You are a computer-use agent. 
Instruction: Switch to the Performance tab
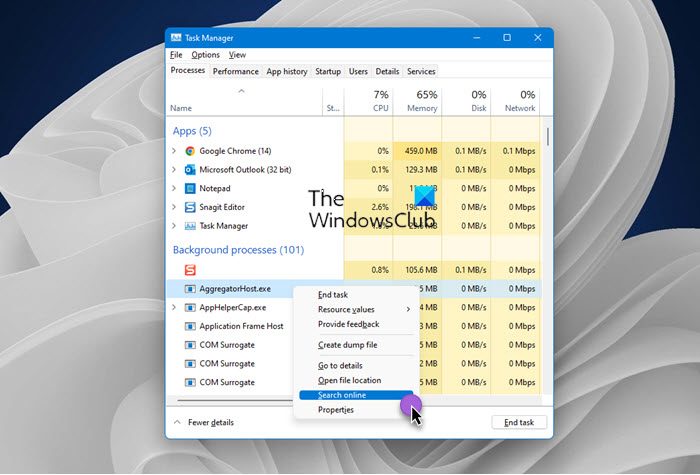tap(235, 71)
